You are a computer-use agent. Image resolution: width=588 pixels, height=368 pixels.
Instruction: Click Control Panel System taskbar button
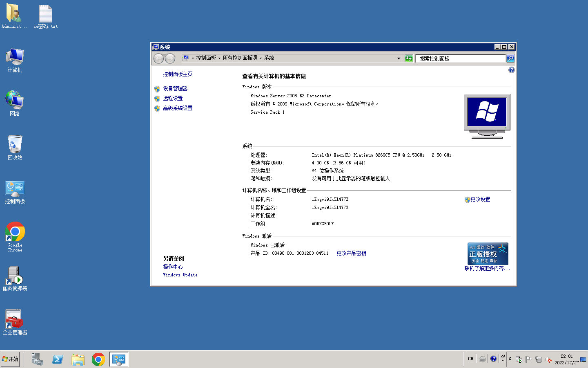pyautogui.click(x=119, y=359)
